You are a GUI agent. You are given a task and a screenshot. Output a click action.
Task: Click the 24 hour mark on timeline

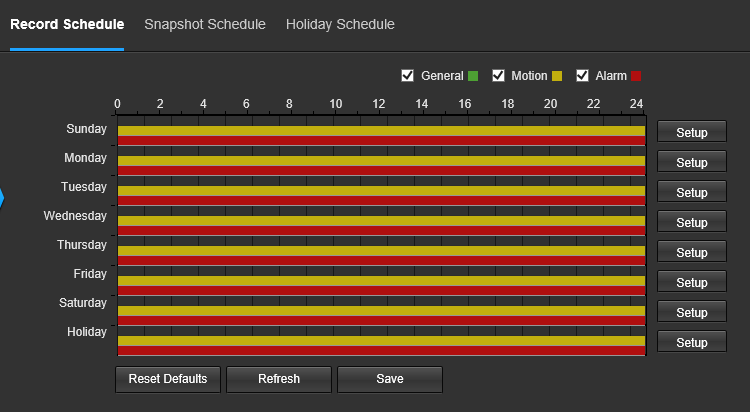tap(636, 104)
